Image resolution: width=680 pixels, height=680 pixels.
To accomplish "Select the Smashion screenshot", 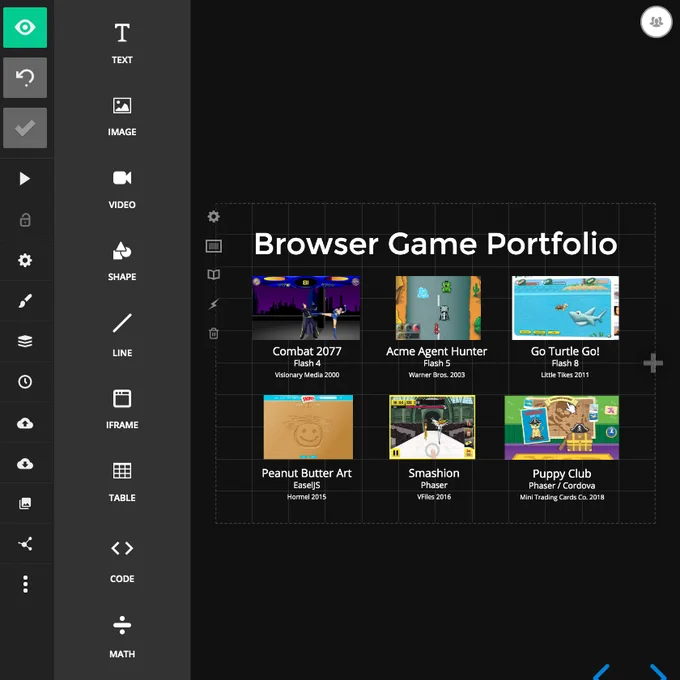I will [x=432, y=427].
